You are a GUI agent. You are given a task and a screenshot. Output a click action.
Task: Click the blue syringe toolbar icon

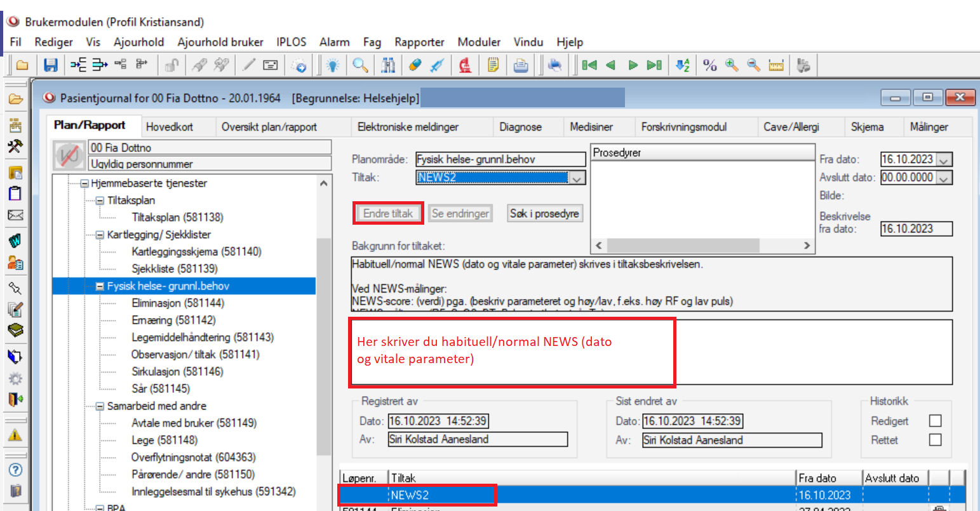click(x=437, y=65)
